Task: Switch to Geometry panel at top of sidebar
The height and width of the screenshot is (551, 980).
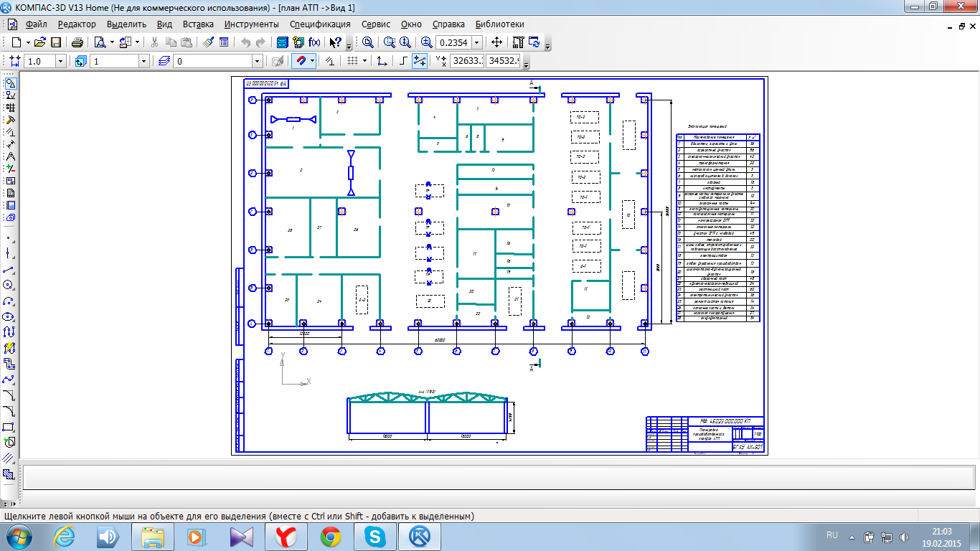Action: coord(10,83)
